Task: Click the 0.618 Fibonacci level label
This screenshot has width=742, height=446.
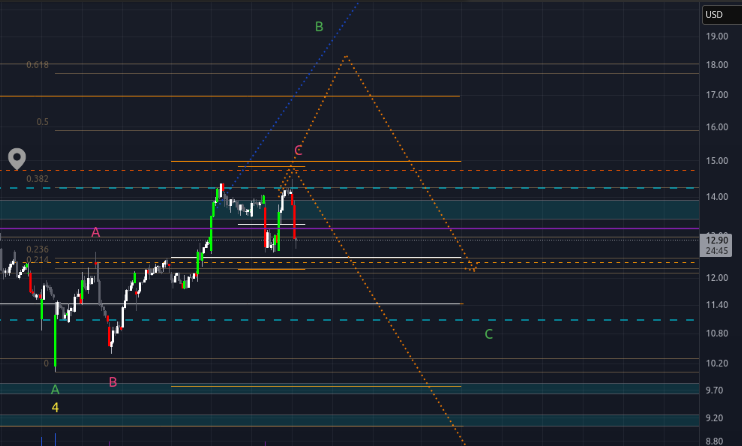Action: coord(38,65)
